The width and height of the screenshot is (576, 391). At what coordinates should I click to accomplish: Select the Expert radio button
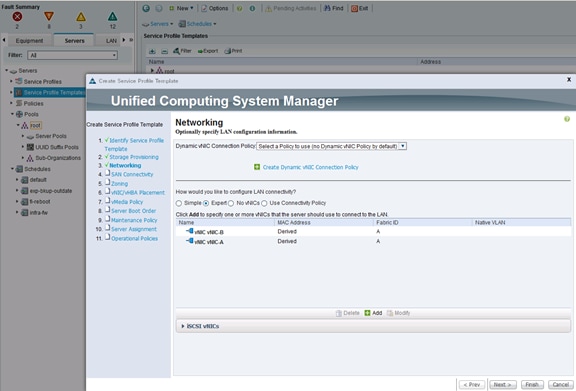[x=206, y=203]
